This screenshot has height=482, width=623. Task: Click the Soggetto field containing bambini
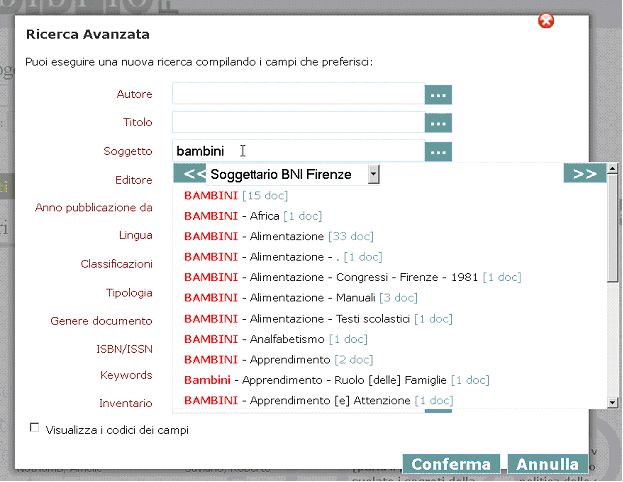tap(298, 152)
